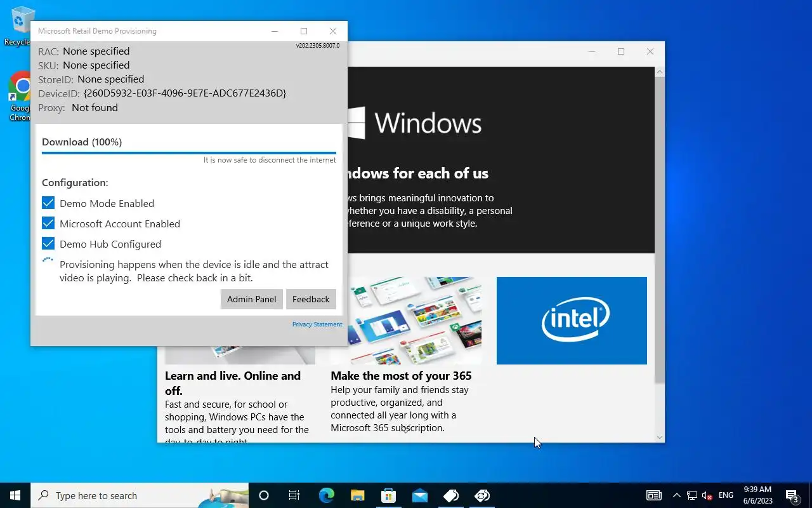Screen dimensions: 812x508
Task: Switch to the Retail Demo tag app on taskbar
Action: pyautogui.click(x=451, y=495)
